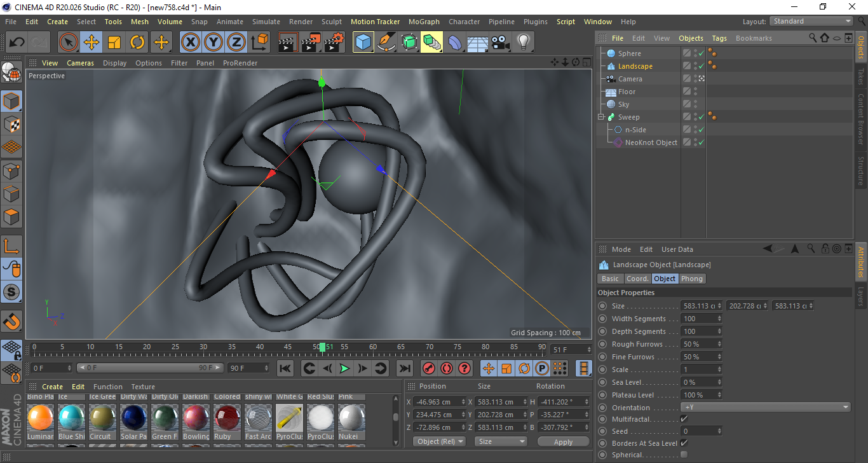Viewport: 868px width, 463px height.
Task: Click the Apply button
Action: click(564, 441)
